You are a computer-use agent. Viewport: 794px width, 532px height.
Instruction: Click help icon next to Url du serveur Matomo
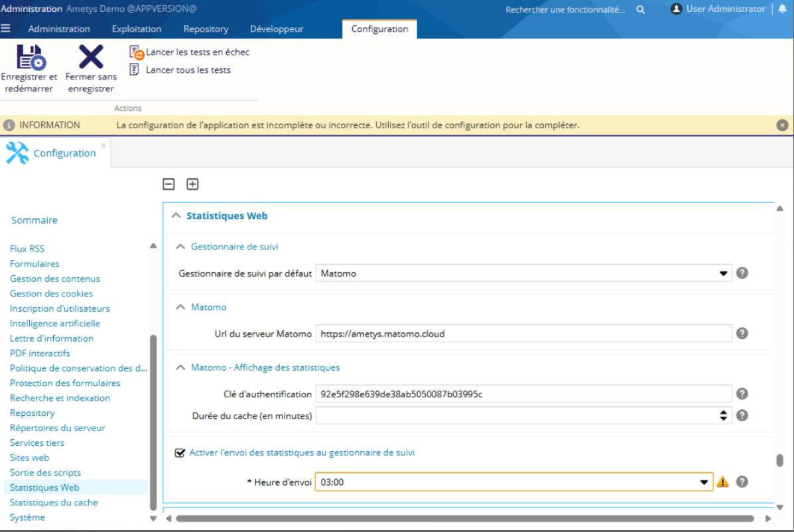(742, 334)
